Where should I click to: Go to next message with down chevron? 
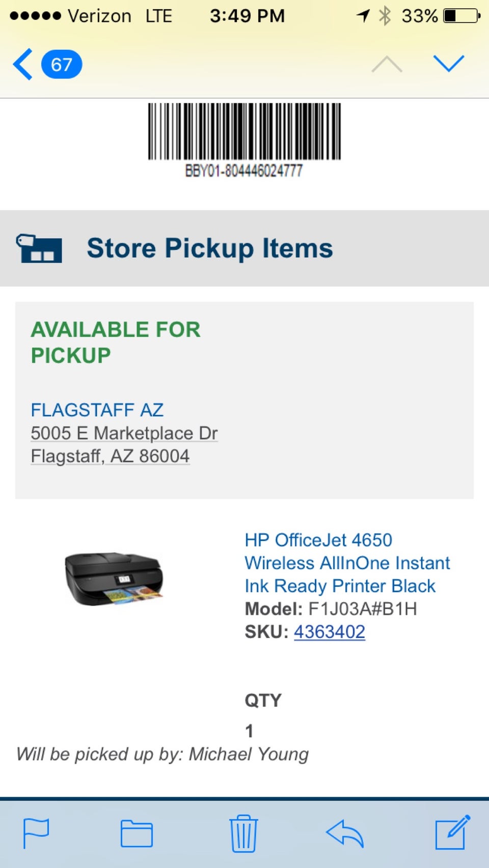click(448, 64)
